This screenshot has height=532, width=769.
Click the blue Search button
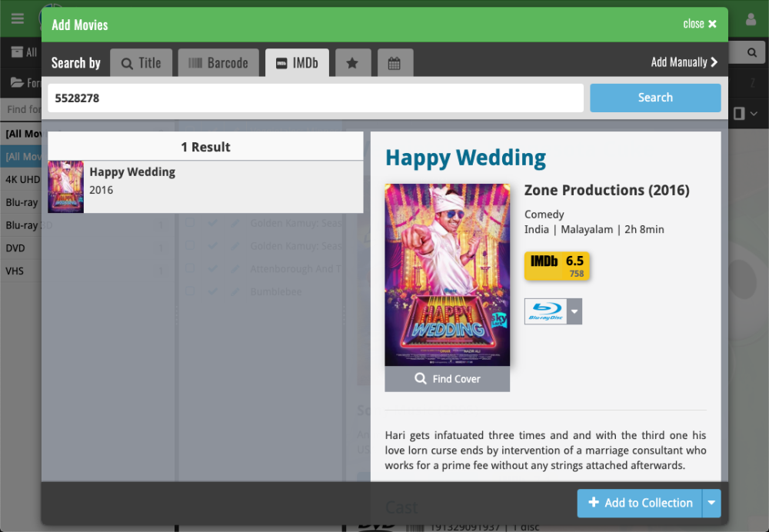(x=655, y=98)
